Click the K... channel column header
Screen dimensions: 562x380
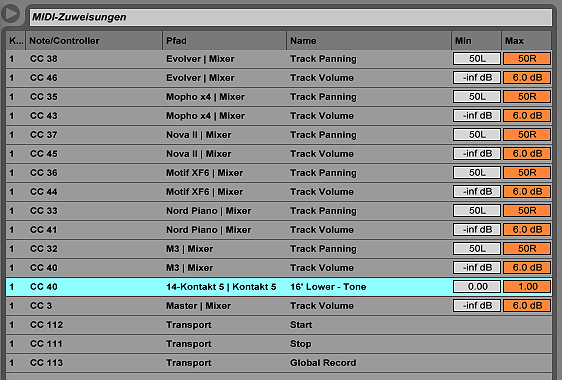15,41
